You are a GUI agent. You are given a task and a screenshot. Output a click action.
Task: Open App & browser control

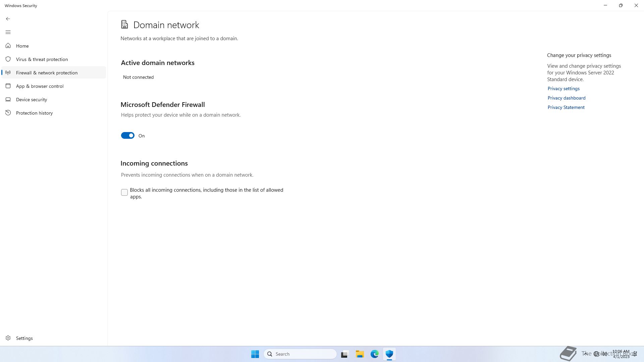point(54,86)
